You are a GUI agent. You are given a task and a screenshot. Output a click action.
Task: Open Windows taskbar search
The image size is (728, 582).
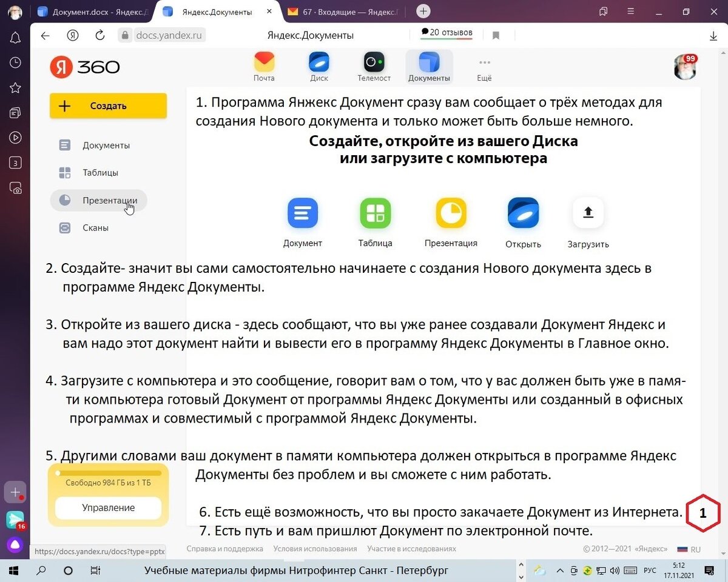click(41, 570)
